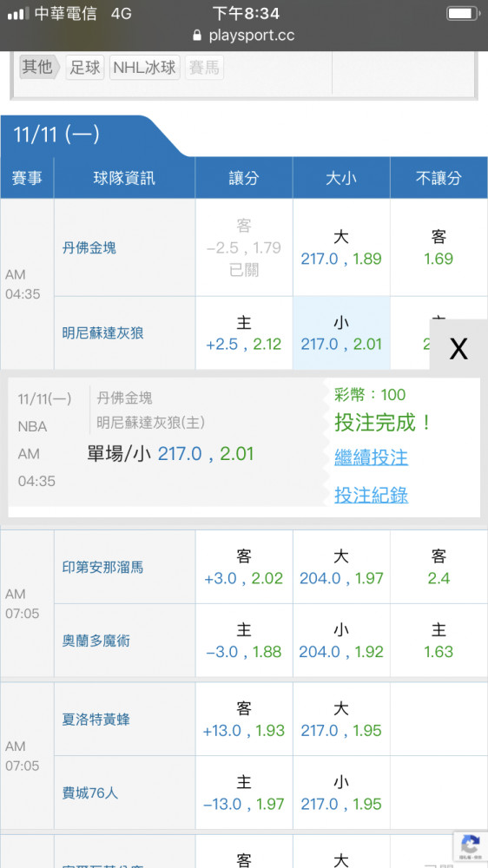Toggle the selected 小 217.0, 2.01 bet

(x=341, y=332)
